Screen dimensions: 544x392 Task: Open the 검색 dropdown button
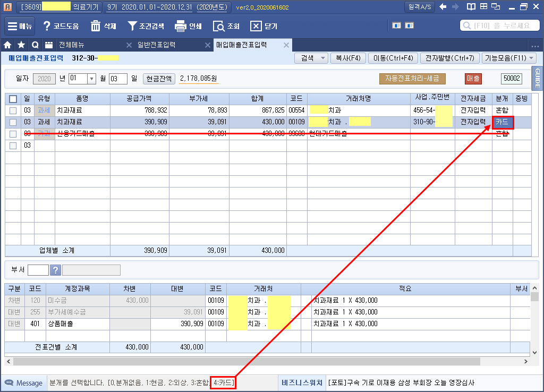tap(311, 58)
